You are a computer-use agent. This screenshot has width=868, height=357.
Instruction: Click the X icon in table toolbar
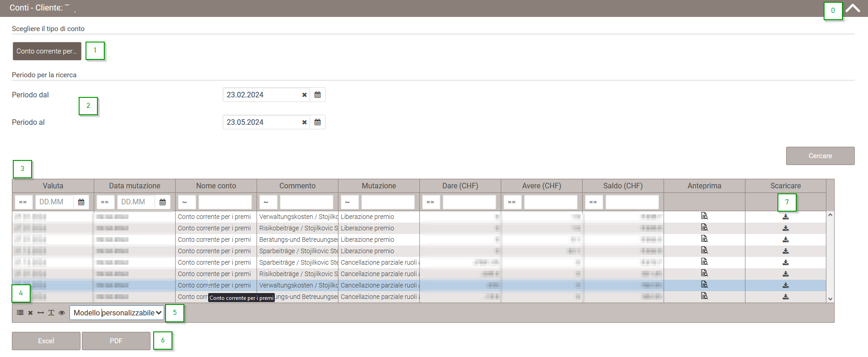click(x=30, y=313)
